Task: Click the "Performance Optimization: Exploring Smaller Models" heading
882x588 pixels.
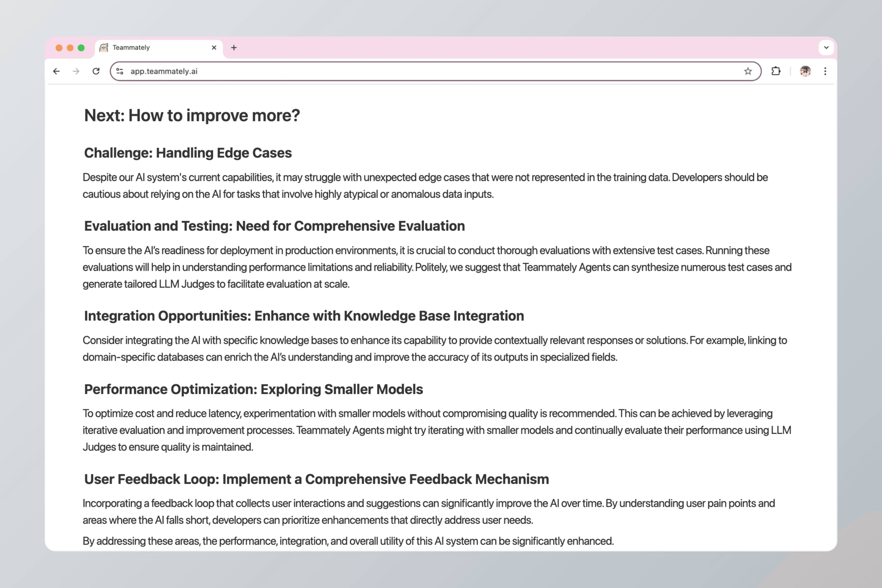Action: click(x=253, y=389)
